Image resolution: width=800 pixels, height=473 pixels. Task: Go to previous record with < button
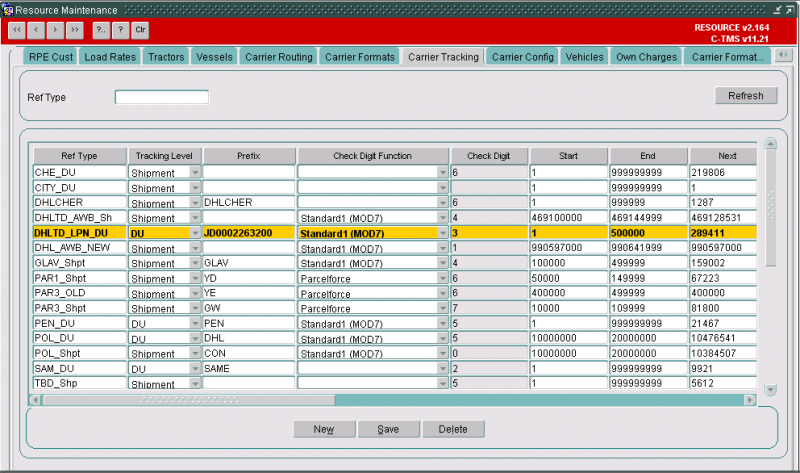(x=36, y=30)
